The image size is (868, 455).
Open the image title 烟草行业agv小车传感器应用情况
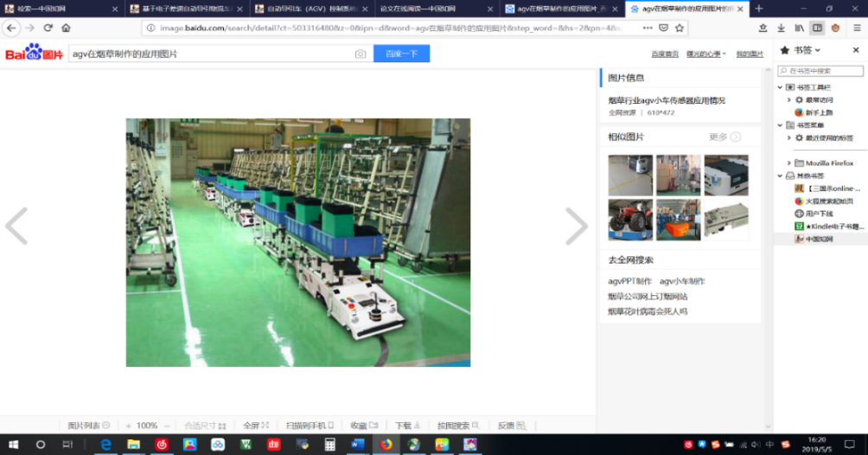click(x=667, y=100)
